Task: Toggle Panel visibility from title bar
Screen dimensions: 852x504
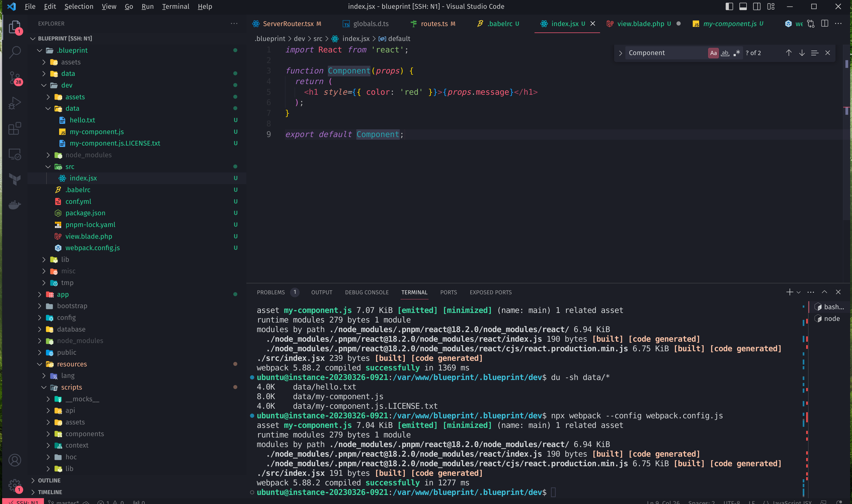Action: point(743,6)
